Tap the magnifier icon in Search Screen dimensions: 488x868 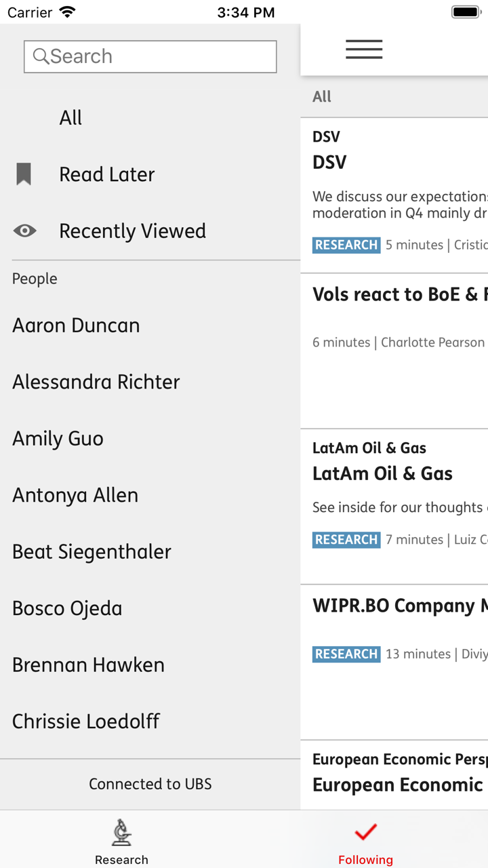pos(41,56)
